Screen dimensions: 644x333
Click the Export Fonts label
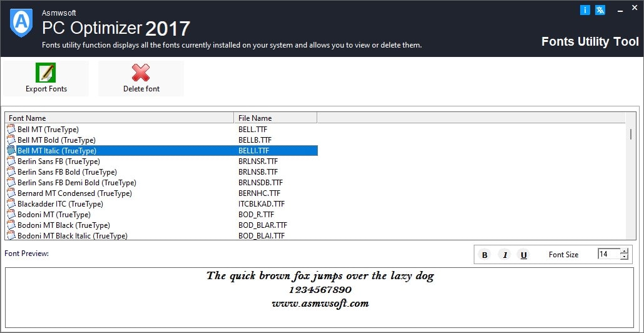click(x=46, y=89)
